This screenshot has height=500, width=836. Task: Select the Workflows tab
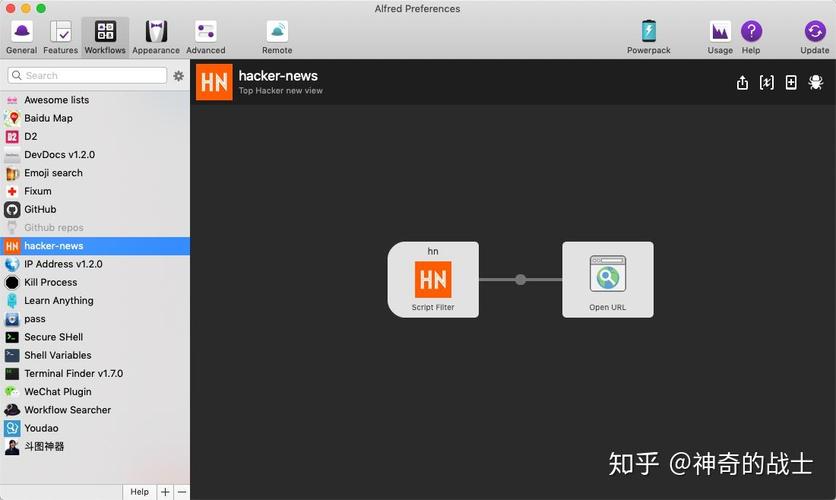[x=105, y=37]
